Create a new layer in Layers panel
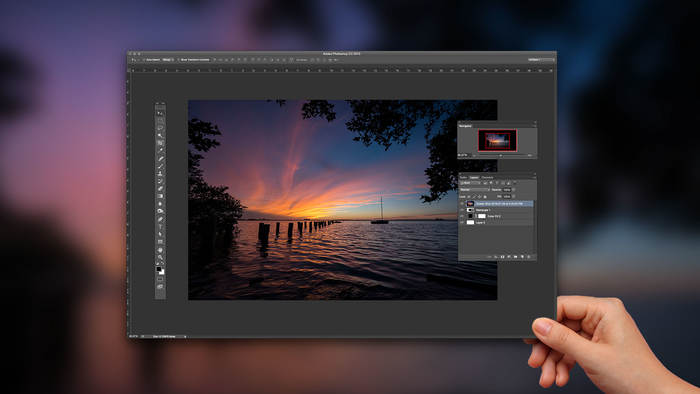Screen dimensions: 700x394 [x=522, y=257]
